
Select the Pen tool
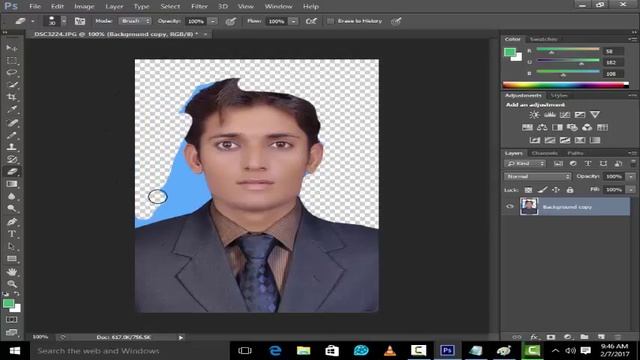(11, 222)
